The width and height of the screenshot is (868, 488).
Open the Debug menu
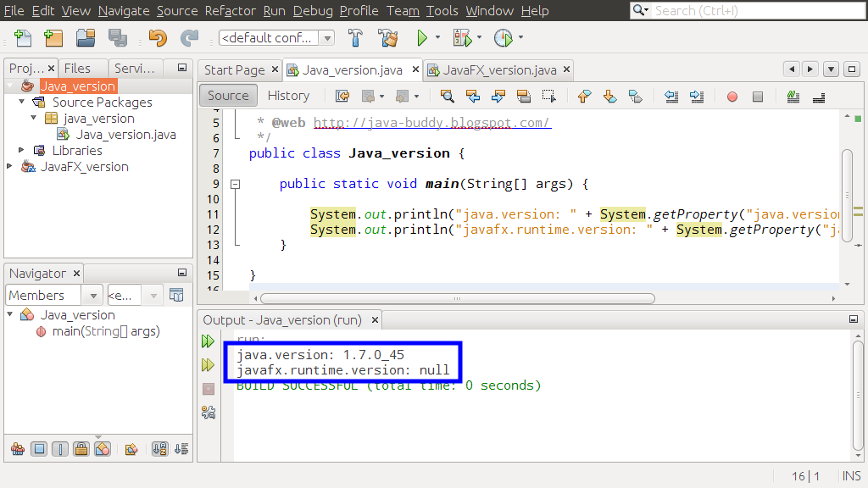click(x=313, y=10)
